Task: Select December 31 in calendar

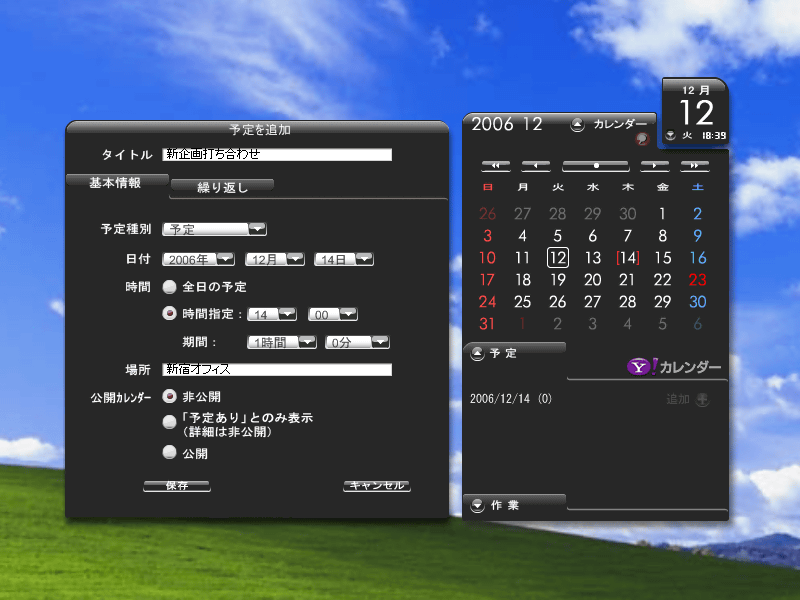Action: click(487, 323)
